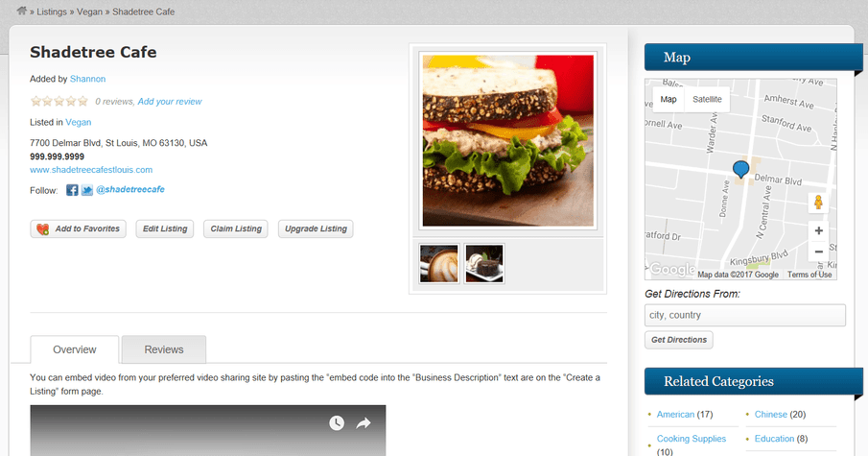The image size is (868, 456).
Task: Switch map to Satellite view
Action: (x=707, y=99)
